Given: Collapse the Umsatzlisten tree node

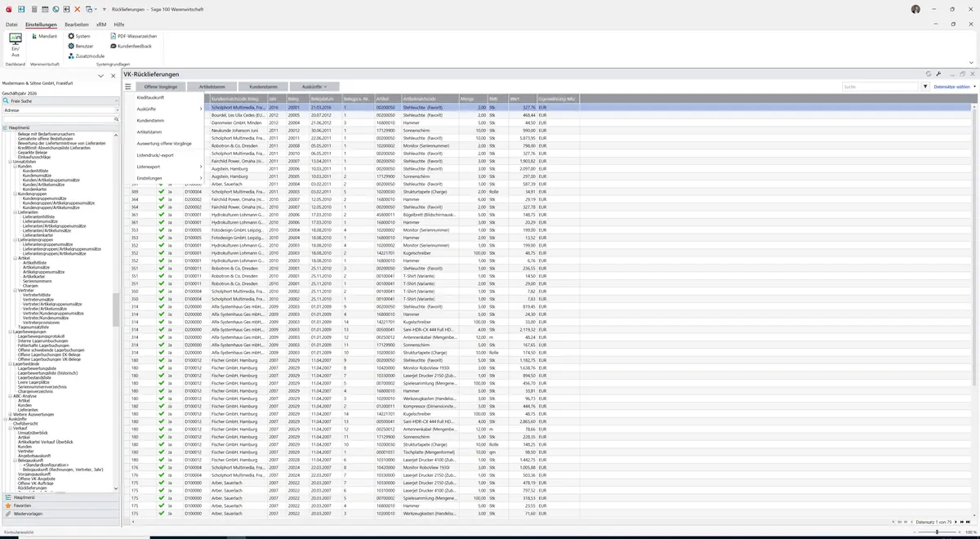Looking at the screenshot, I should 10,162.
